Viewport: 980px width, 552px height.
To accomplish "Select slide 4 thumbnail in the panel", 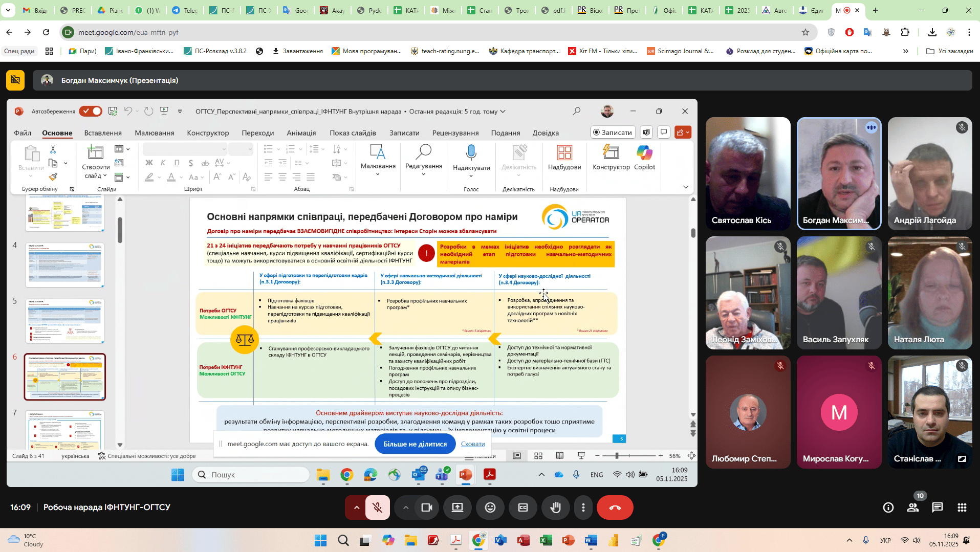I will [65, 265].
